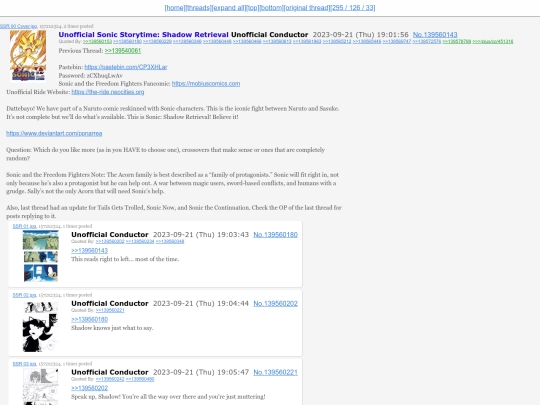
Task: Open the [original thread] link
Action: 307,8
